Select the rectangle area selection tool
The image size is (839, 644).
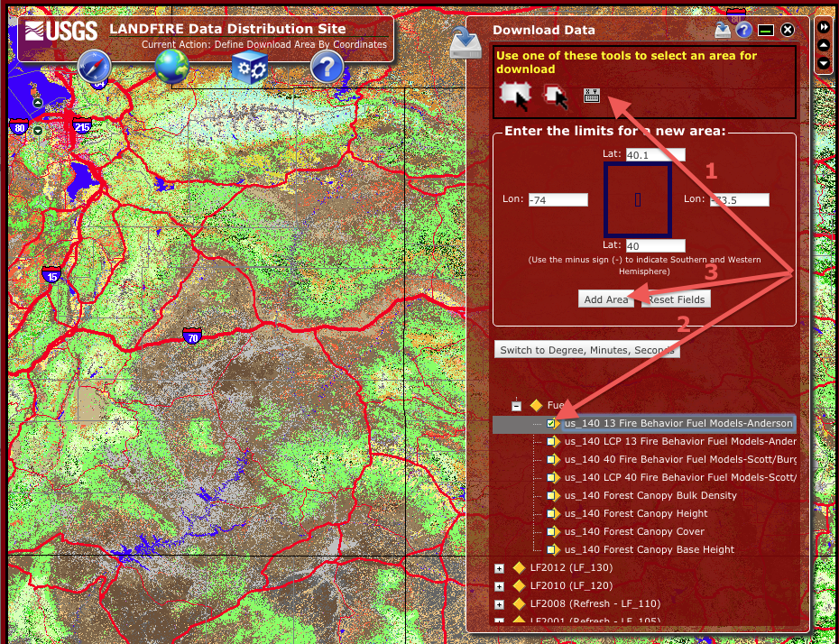pos(515,96)
